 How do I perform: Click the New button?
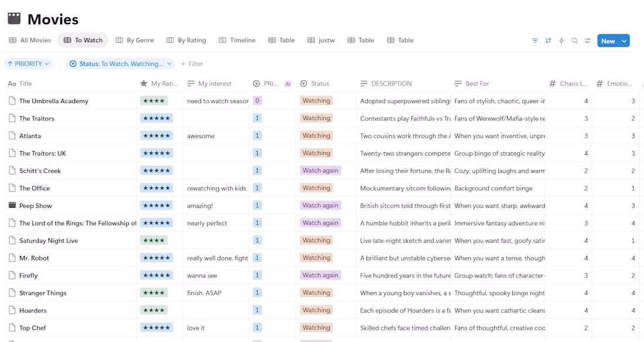click(x=608, y=40)
